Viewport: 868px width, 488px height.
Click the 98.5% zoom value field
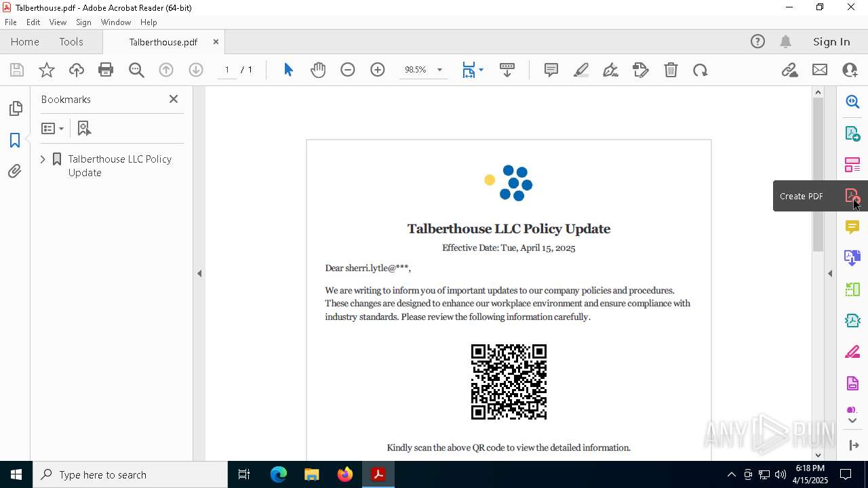click(415, 70)
